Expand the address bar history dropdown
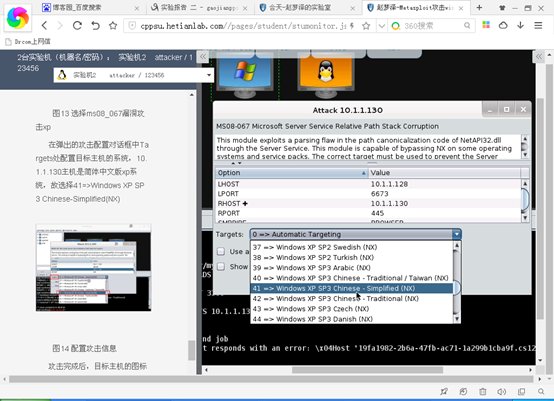Screen dimensions: 554x401 point(382,26)
